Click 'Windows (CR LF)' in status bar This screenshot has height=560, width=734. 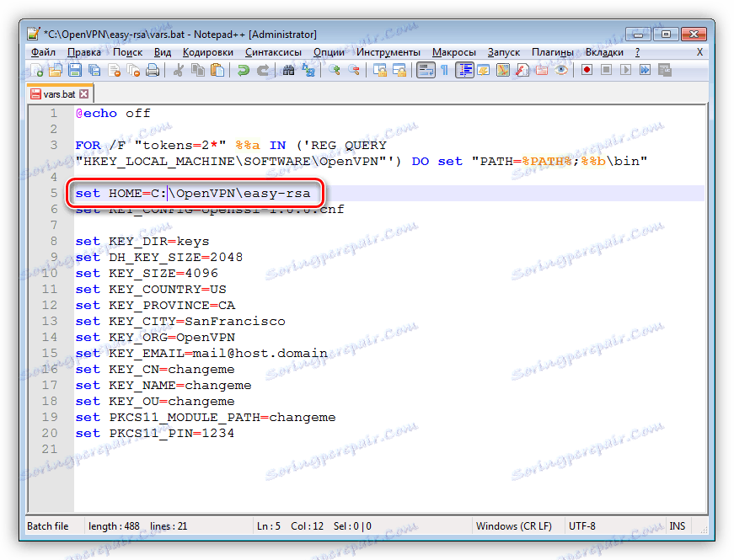514,526
